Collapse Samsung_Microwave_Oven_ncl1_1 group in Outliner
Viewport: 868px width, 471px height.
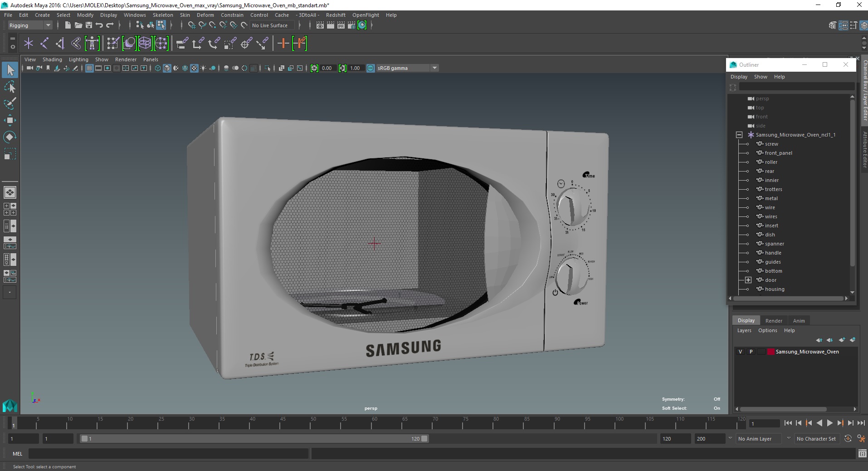tap(739, 135)
